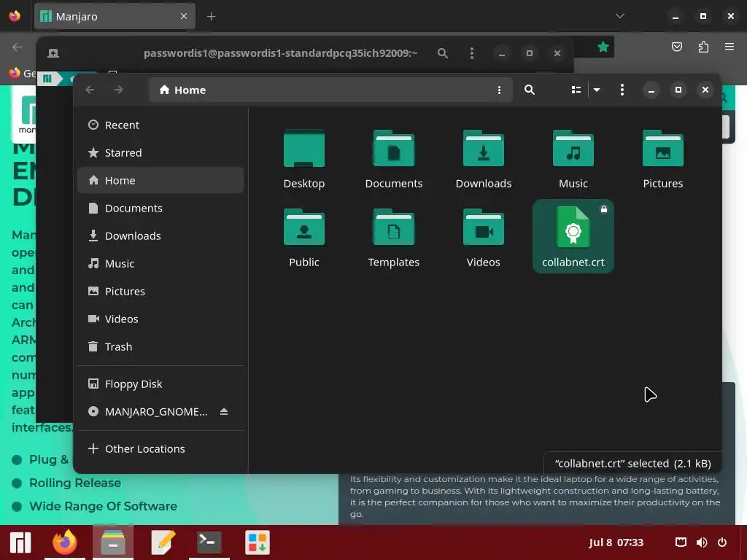The height and width of the screenshot is (560, 747).
Task: Open new terminal tab icon
Action: [53, 53]
